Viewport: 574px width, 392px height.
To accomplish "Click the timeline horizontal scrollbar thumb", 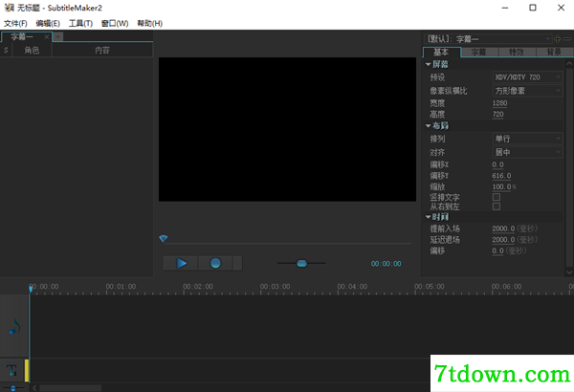I will (x=70, y=388).
